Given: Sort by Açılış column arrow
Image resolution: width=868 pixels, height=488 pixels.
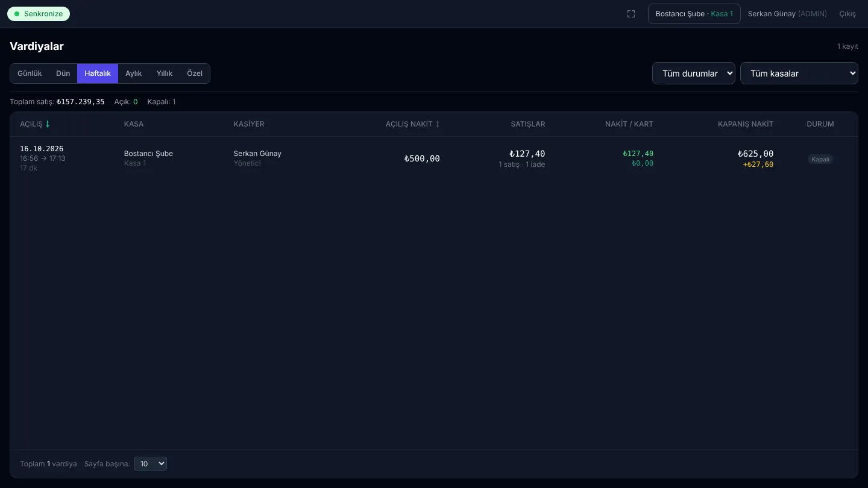Looking at the screenshot, I should [x=48, y=124].
